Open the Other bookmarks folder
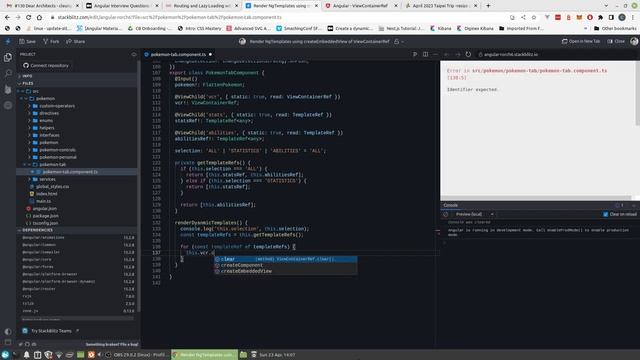 click(x=615, y=29)
